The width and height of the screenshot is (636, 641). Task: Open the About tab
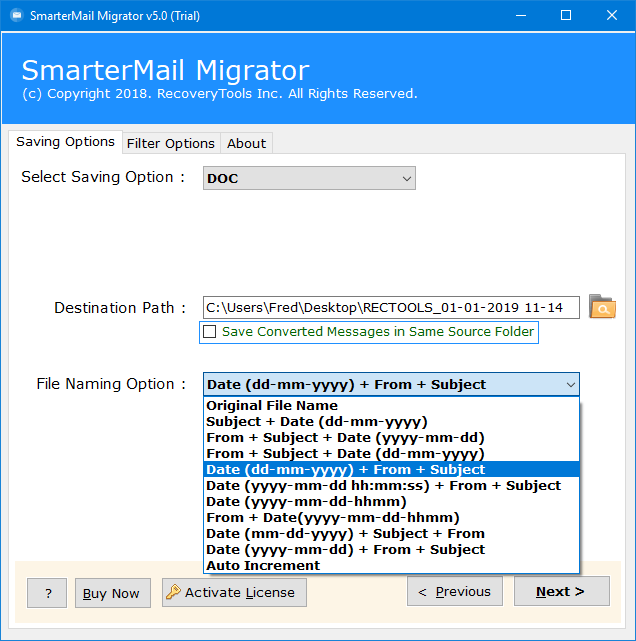pos(246,143)
